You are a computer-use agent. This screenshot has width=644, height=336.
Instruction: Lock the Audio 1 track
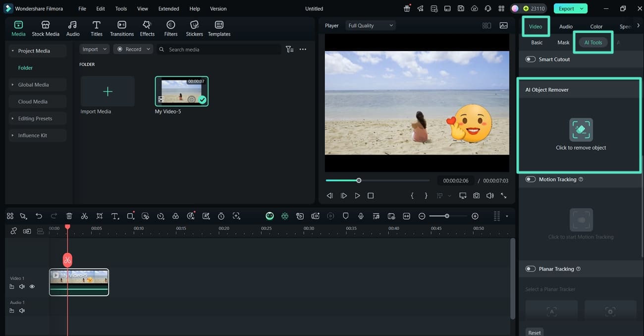[x=12, y=311]
